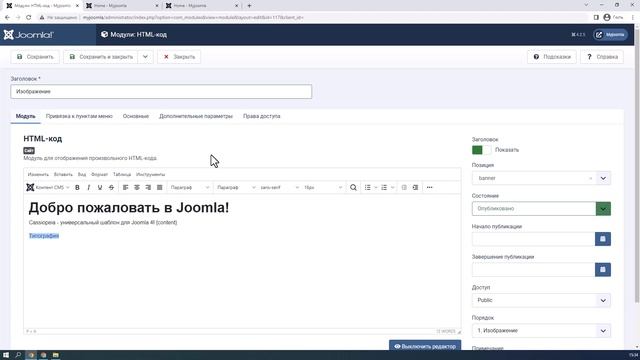This screenshot has width=640, height=360.
Task: Insert a bulleted list
Action: [x=368, y=187]
